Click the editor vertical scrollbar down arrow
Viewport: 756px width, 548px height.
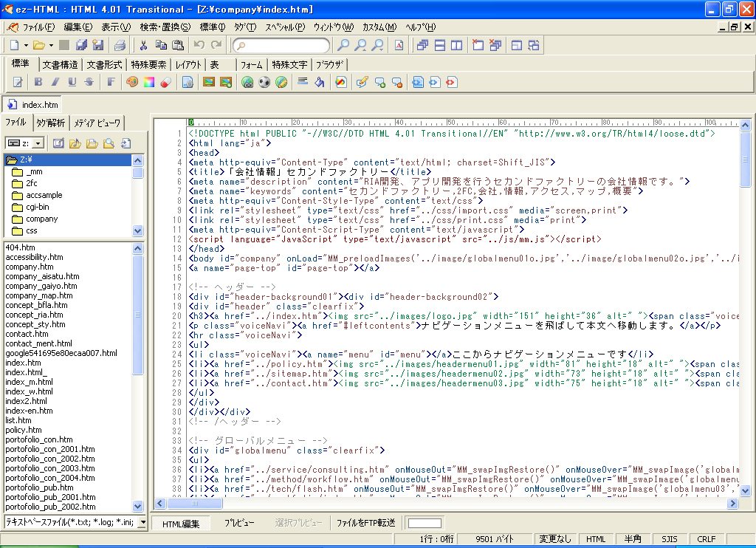(745, 491)
